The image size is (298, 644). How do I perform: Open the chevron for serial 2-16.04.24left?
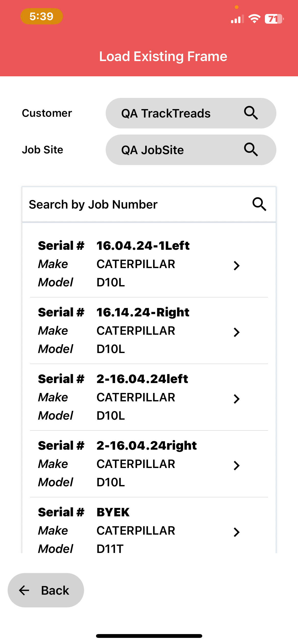click(237, 399)
